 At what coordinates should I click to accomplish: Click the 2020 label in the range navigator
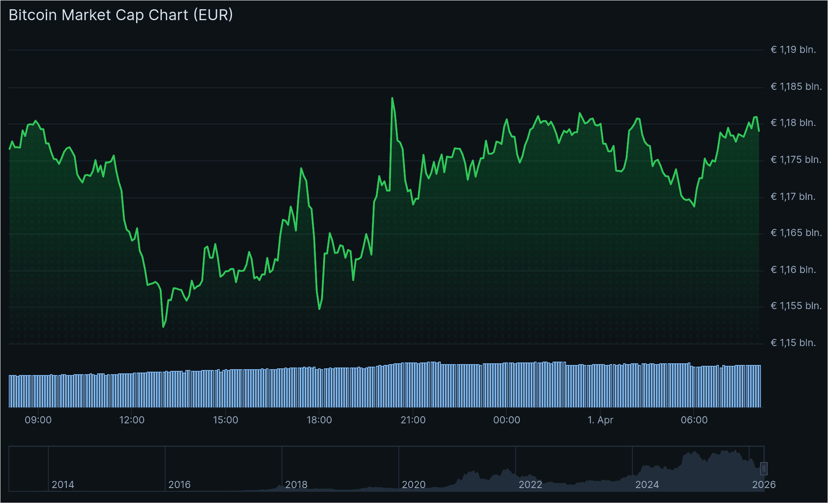point(414,484)
